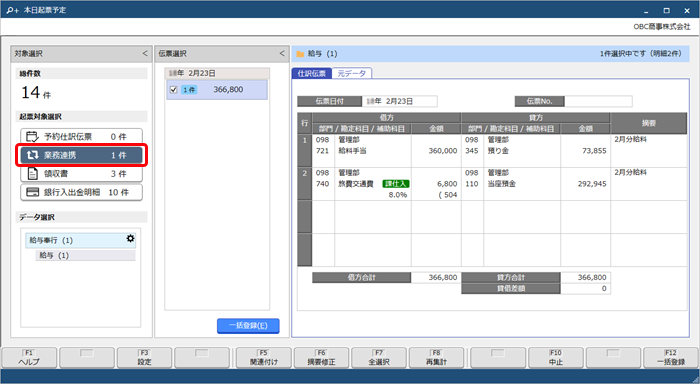Open settings gear for 給与奉行

pyautogui.click(x=130, y=238)
